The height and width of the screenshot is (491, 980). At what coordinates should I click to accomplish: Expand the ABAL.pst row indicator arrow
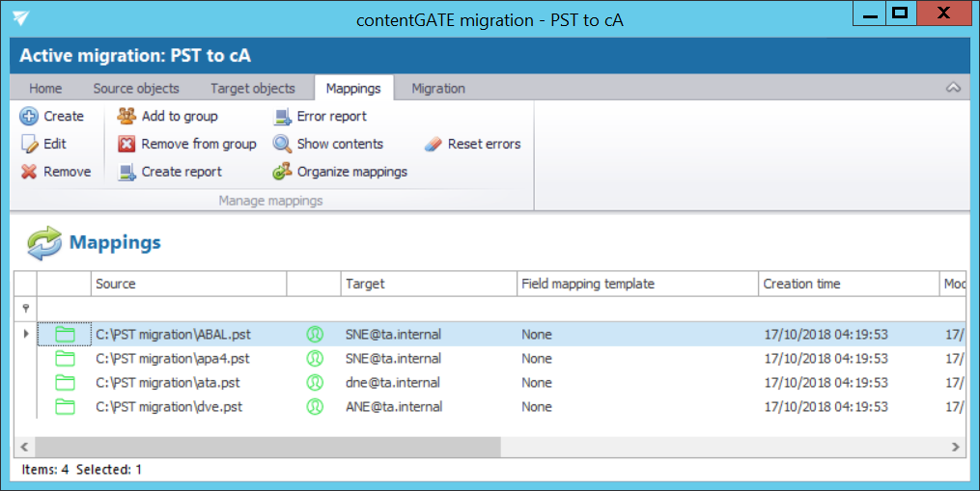(25, 334)
